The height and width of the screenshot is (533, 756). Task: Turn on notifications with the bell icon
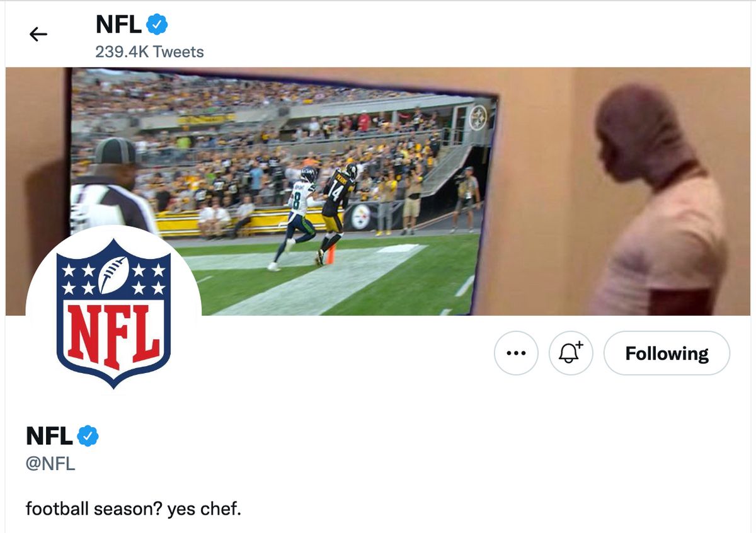[571, 353]
